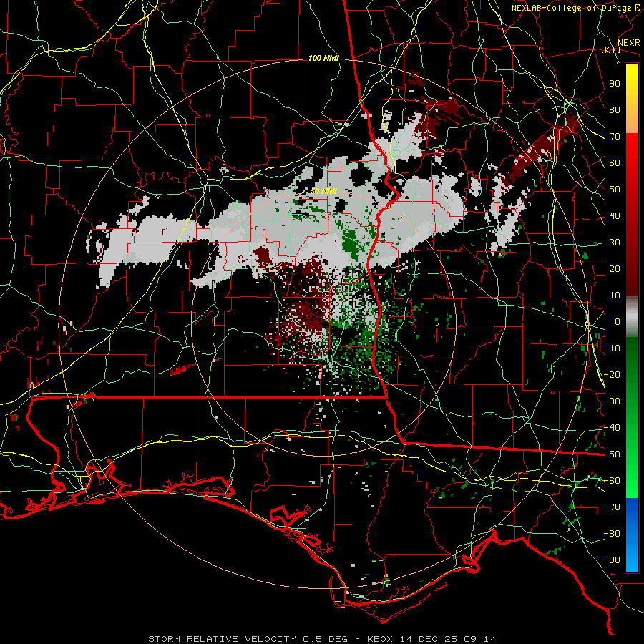Click the [KT] units label above the scale
Image resolution: width=644 pixels, height=644 pixels.
point(611,49)
